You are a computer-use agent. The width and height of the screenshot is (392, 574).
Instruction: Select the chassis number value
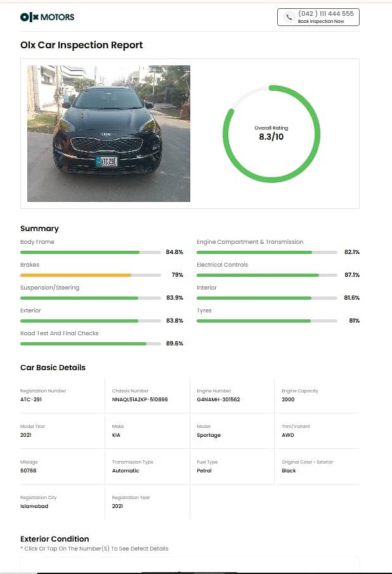click(x=140, y=399)
